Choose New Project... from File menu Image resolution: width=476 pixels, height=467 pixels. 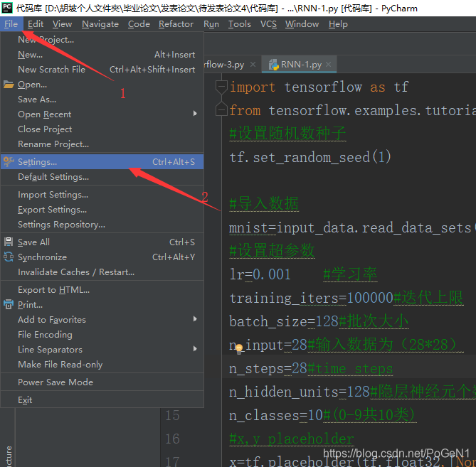(x=102, y=39)
